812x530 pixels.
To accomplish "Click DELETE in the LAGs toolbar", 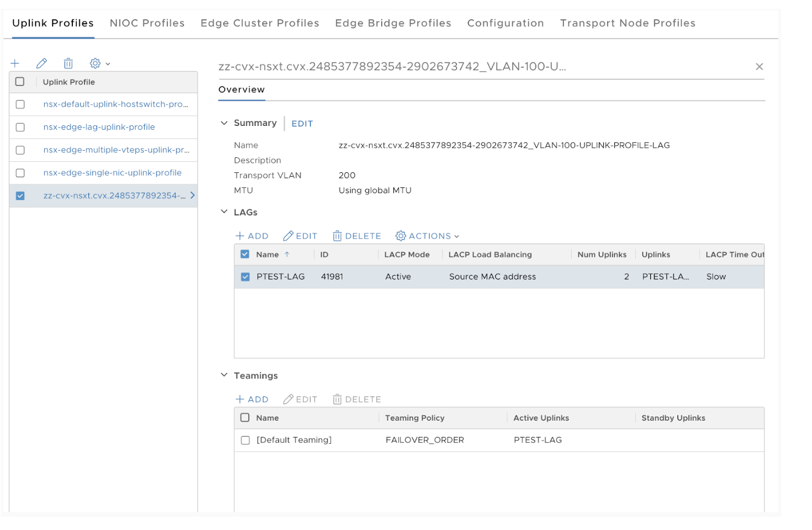I will tap(357, 236).
